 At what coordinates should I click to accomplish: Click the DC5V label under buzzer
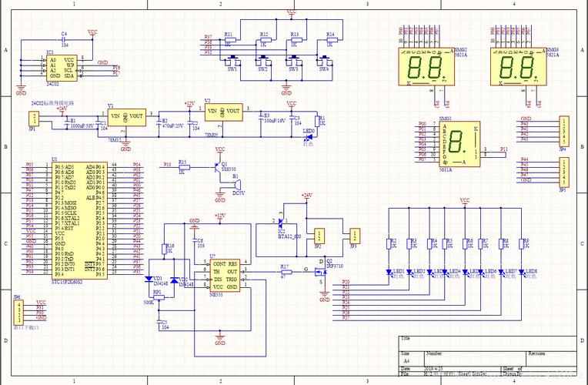point(239,193)
